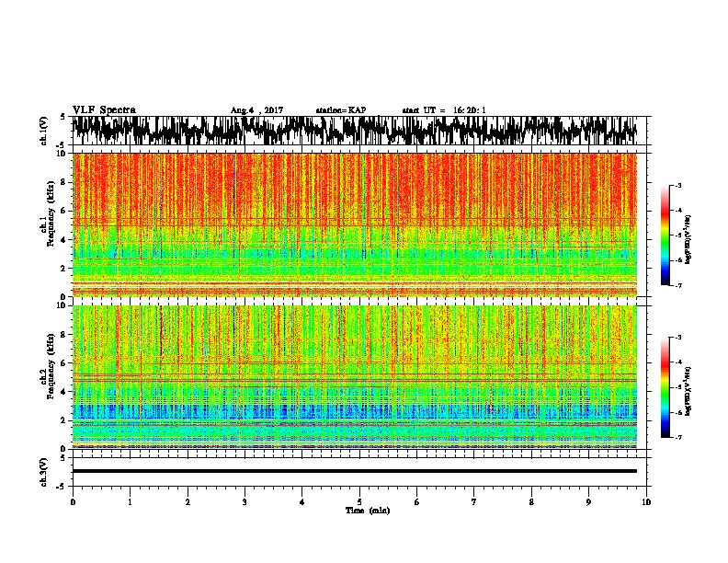
Task: Click inside the ch.2 spectrogram panel
Action: click(355, 377)
